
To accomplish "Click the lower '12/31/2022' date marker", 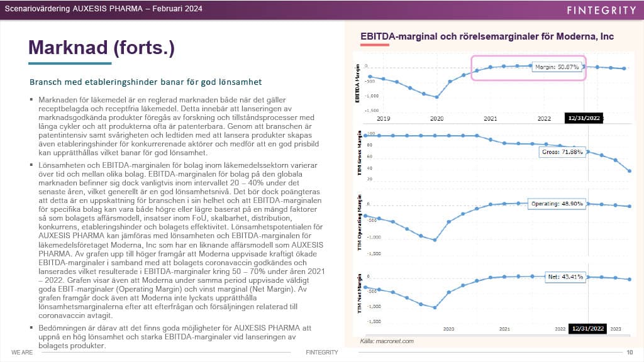I will click(588, 328).
